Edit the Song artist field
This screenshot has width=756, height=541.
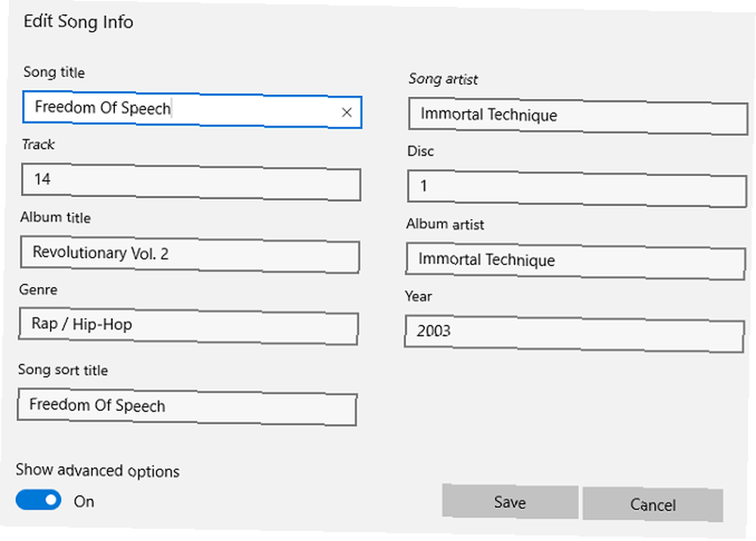[578, 116]
